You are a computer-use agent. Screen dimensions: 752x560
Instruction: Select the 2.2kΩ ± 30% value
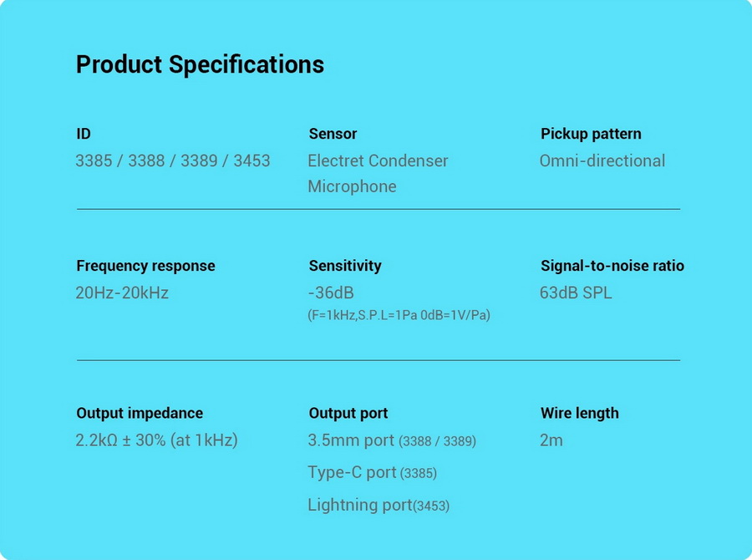(157, 440)
